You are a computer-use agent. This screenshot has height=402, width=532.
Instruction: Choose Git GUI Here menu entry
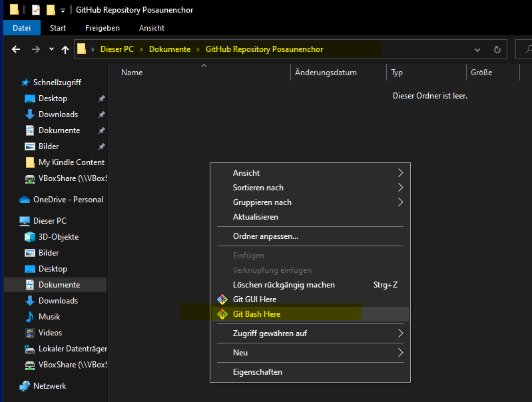pyautogui.click(x=310, y=300)
